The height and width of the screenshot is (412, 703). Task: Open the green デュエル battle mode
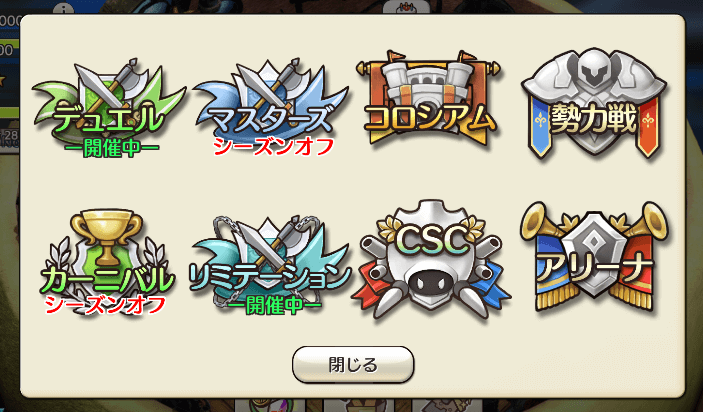tap(109, 108)
